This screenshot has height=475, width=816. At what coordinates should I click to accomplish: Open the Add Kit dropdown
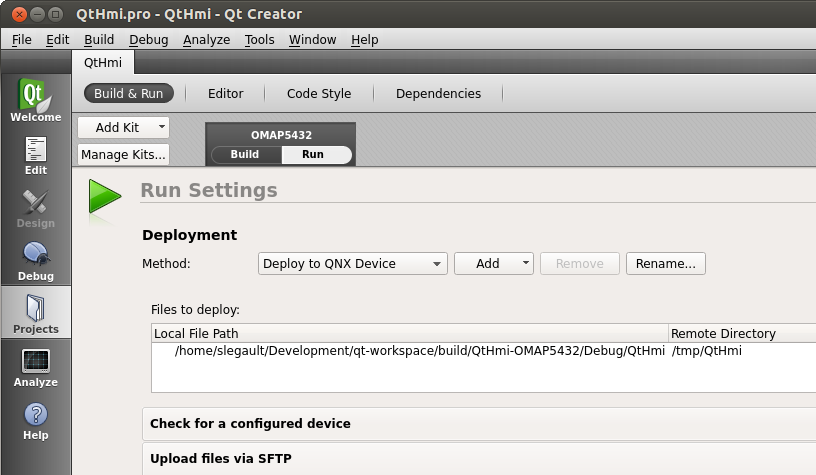[x=123, y=127]
